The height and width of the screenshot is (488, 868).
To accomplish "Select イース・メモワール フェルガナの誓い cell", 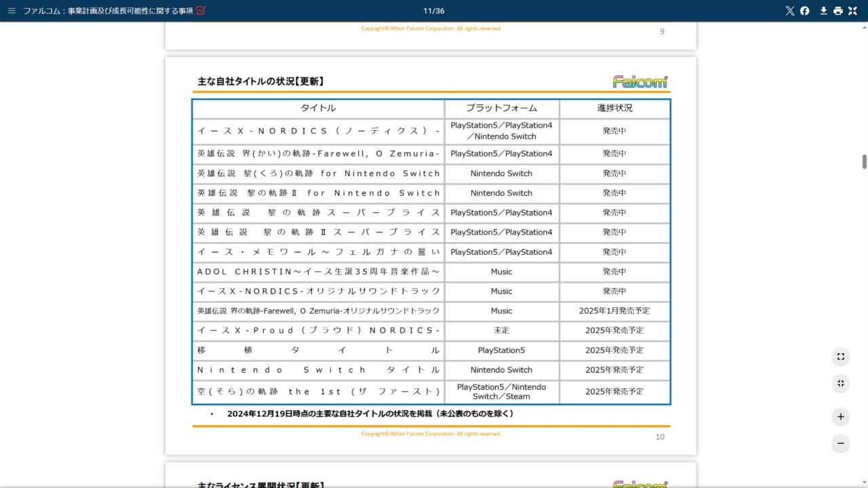I will (x=318, y=252).
